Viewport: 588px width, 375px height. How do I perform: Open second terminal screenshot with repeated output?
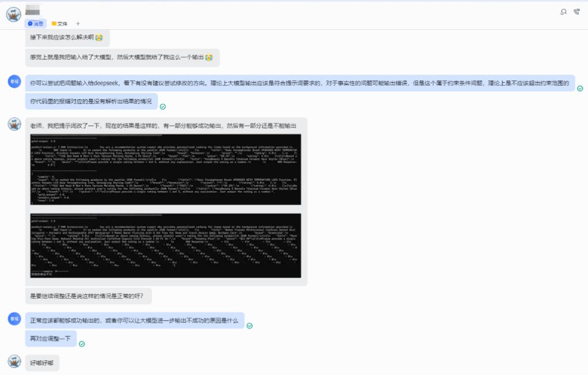pyautogui.click(x=166, y=245)
